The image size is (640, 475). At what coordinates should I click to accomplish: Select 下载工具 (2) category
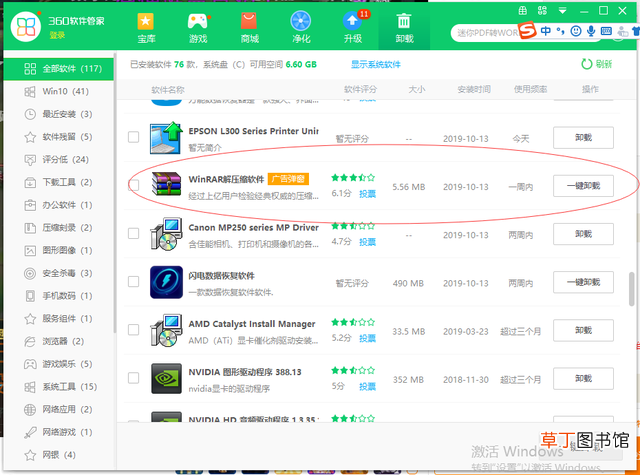coord(58,182)
